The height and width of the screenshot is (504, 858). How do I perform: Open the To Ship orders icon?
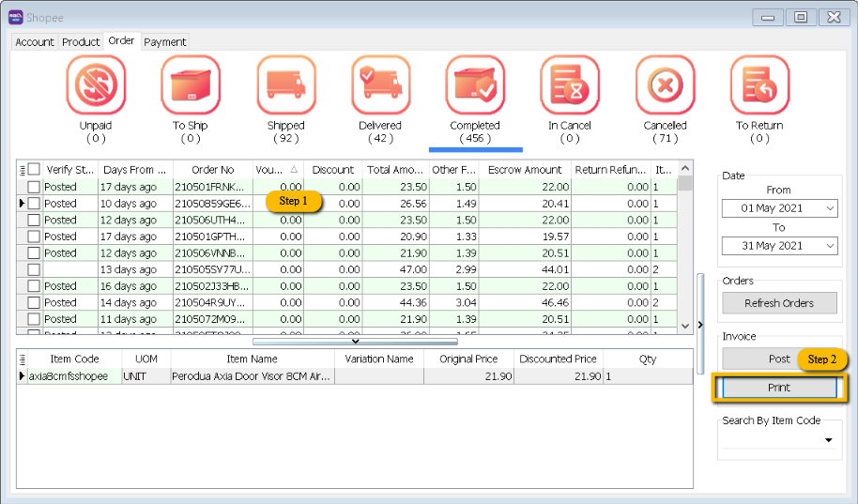point(191,85)
